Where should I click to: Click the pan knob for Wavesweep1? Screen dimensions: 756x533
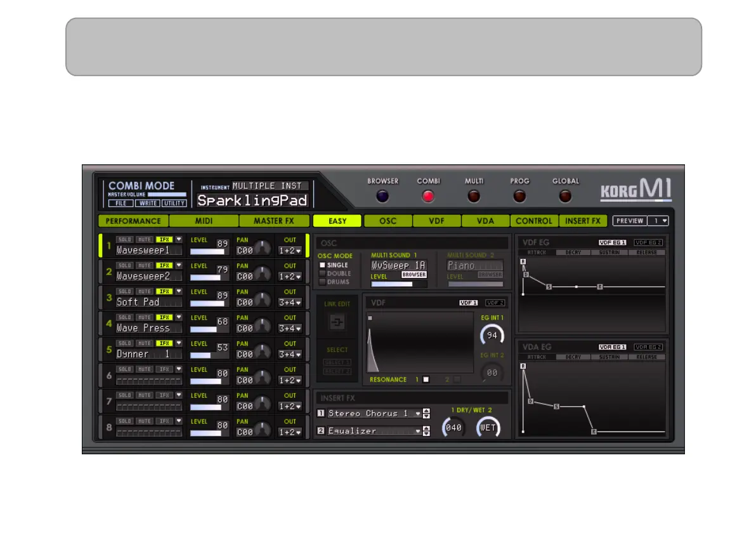263,247
